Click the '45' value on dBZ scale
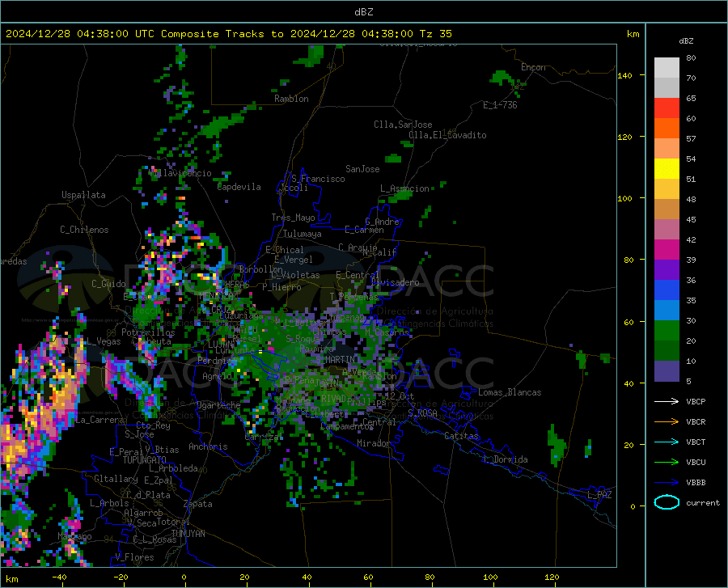The width and height of the screenshot is (728, 588). point(691,219)
